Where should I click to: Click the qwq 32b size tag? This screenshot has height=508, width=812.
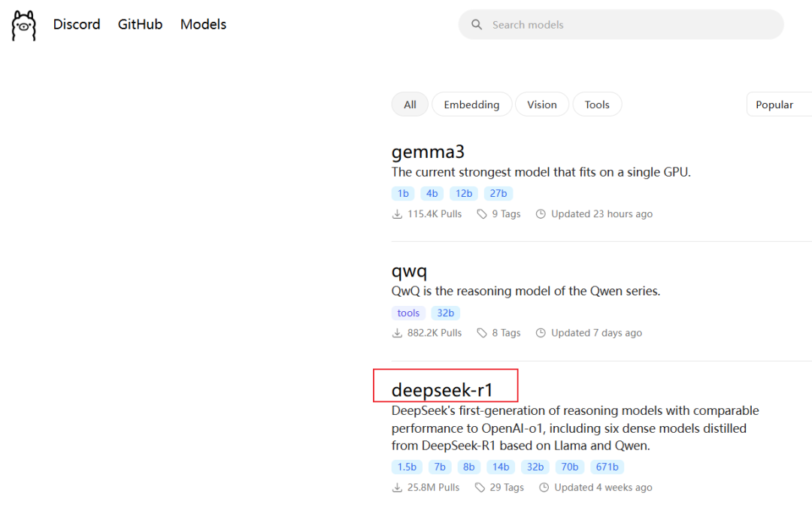coord(445,313)
